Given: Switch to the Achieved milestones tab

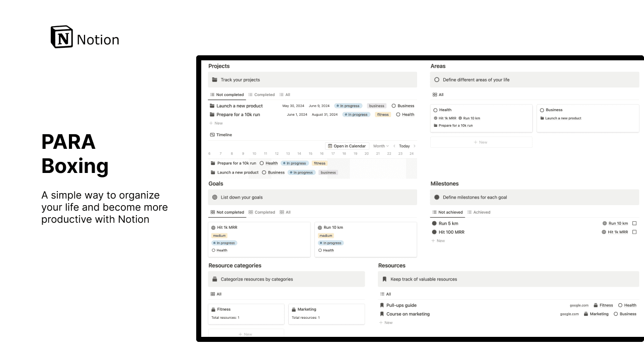Looking at the screenshot, I should 478,212.
